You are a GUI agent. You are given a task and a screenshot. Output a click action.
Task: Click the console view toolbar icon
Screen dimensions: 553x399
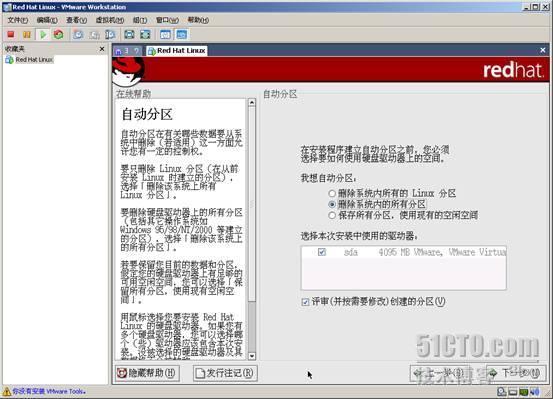[182, 35]
